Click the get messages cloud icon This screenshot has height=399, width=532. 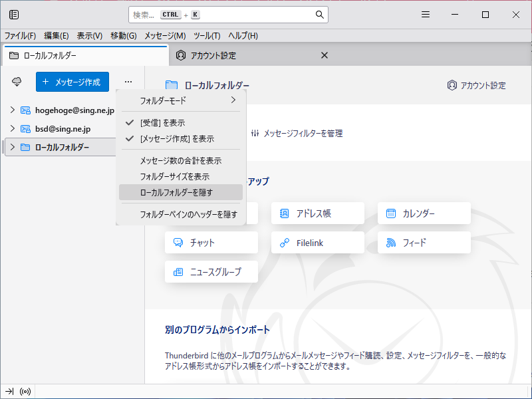[17, 82]
